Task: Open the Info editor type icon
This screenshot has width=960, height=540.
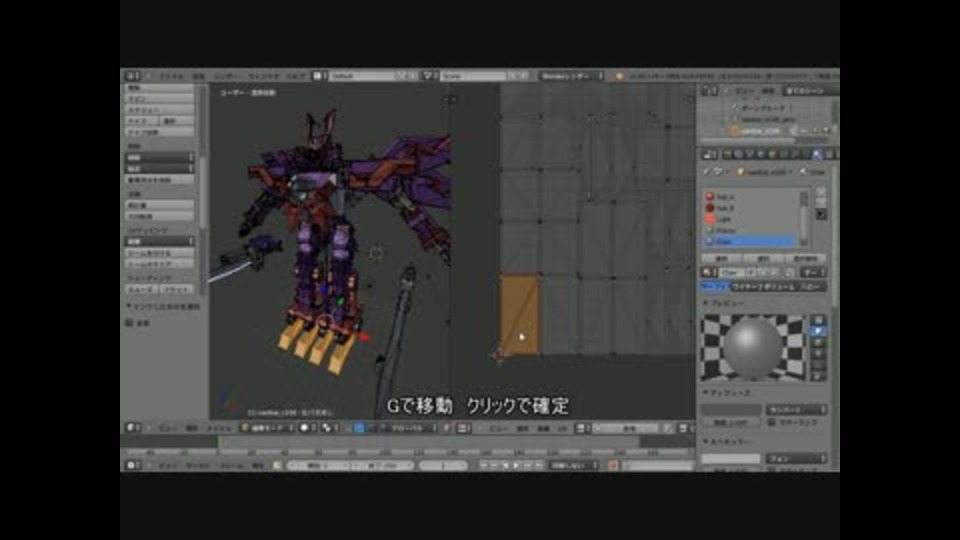Action: (x=132, y=76)
